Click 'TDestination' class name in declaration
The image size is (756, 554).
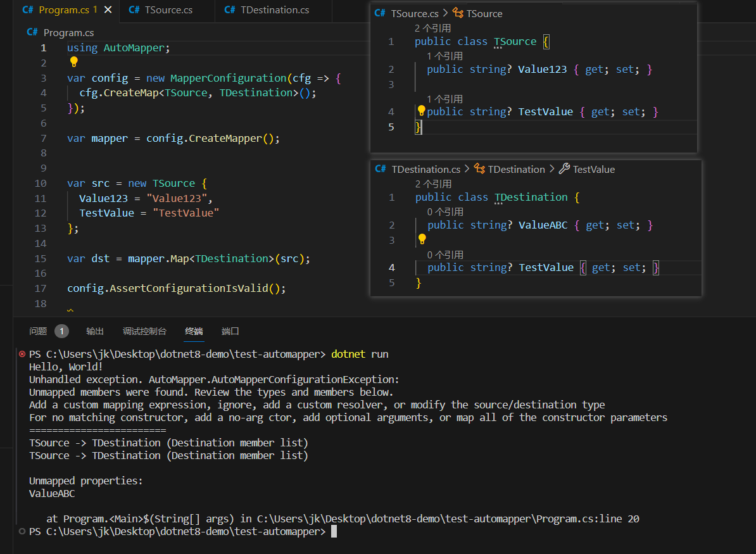531,197
